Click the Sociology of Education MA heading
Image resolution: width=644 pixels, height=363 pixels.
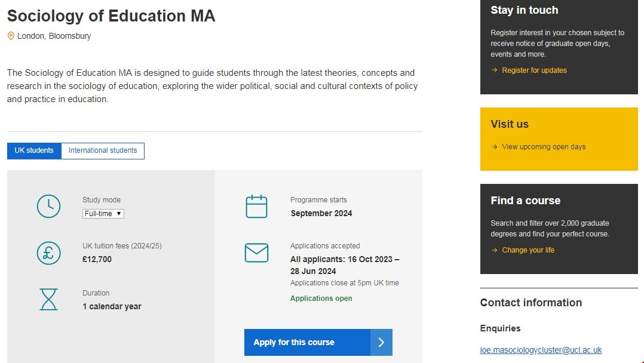coord(111,16)
